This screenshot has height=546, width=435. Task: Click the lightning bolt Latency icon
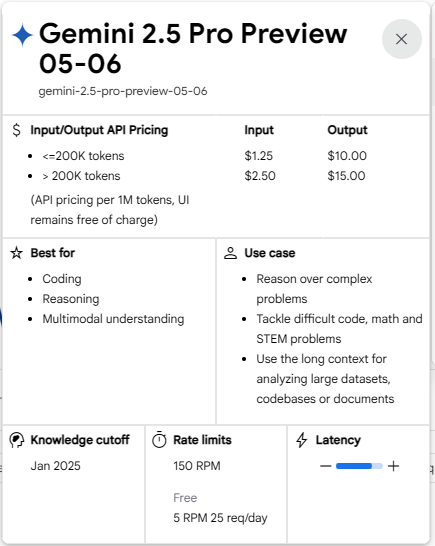click(302, 440)
